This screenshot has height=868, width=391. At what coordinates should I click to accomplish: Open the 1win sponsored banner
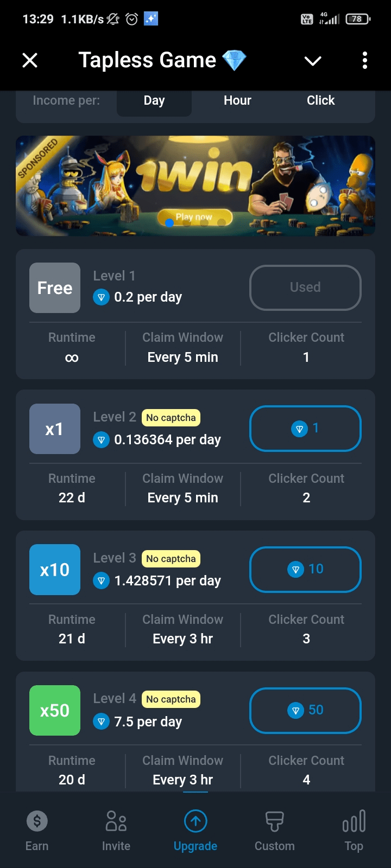click(x=195, y=179)
